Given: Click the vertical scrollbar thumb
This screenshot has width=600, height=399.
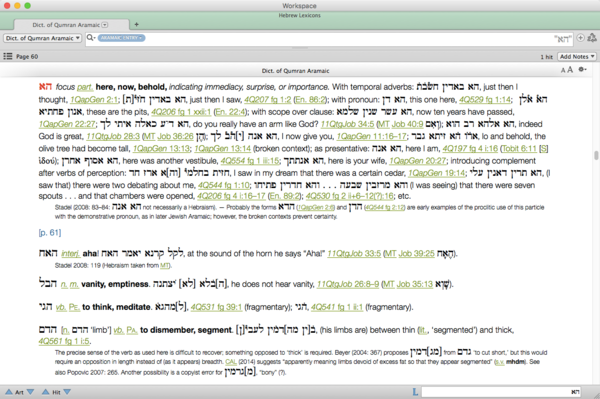Looking at the screenshot, I should [596, 155].
